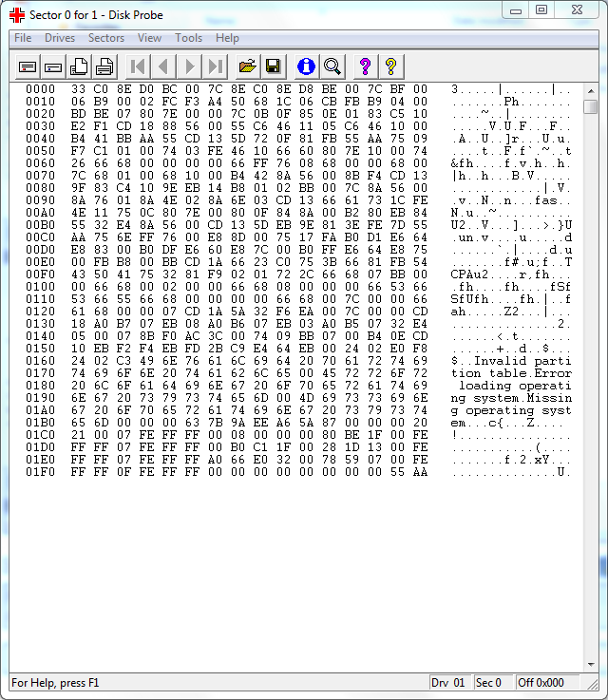Click the read sectors document icon
608x700 pixels.
79,67
